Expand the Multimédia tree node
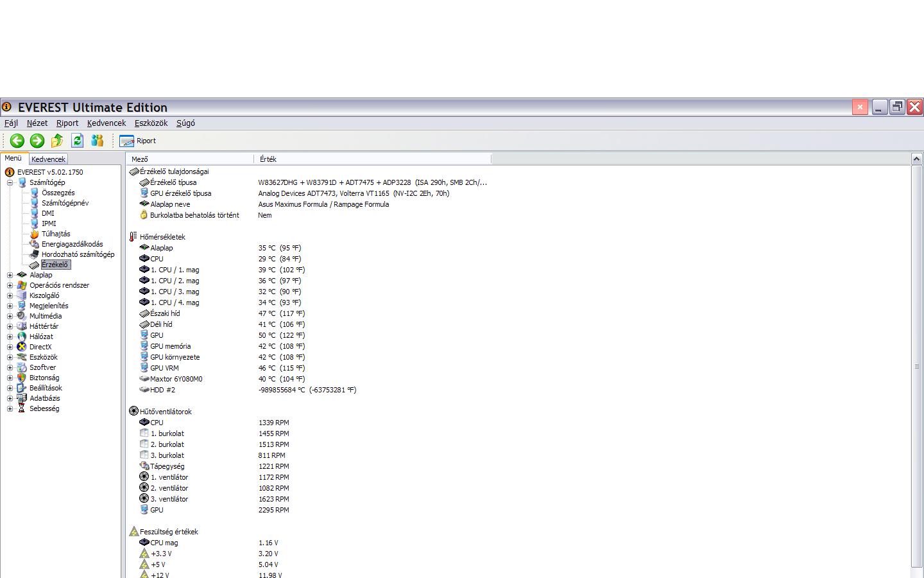The width and height of the screenshot is (924, 578). pyautogui.click(x=10, y=316)
